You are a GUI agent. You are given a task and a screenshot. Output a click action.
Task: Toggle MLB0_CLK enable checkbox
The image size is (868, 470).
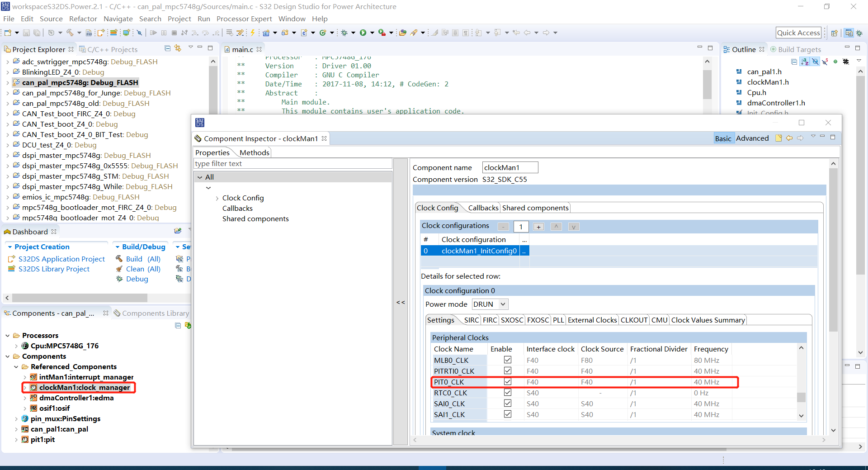pyautogui.click(x=507, y=360)
